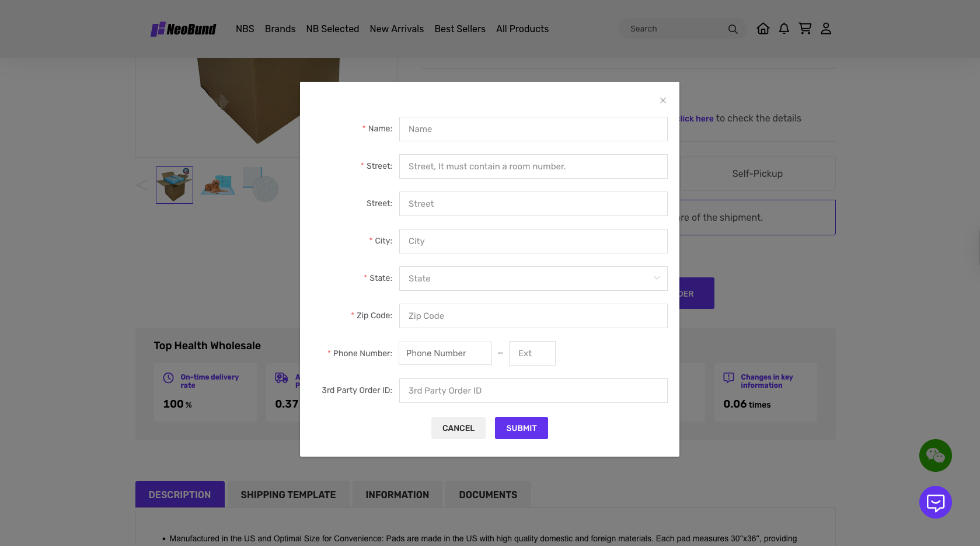
Task: Open the shopping cart icon
Action: point(805,29)
